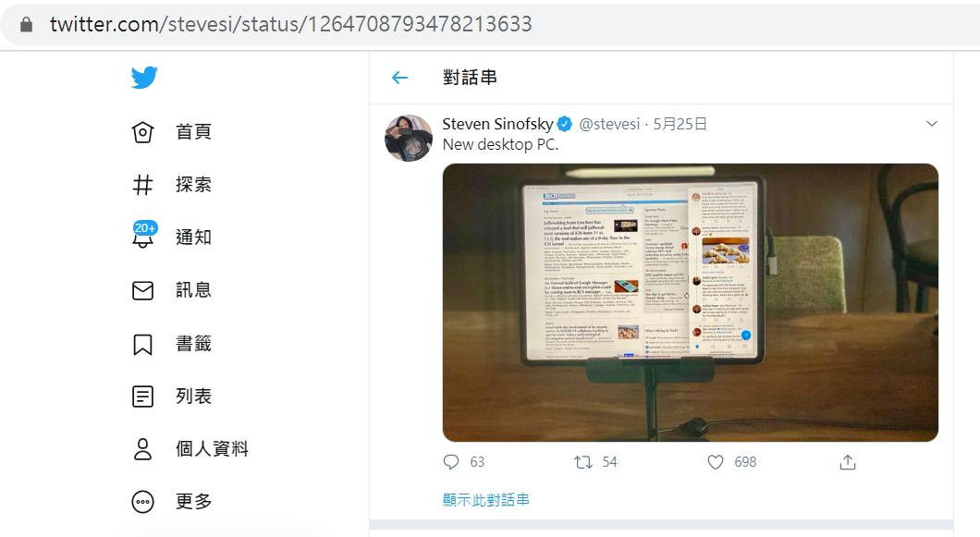Open the @stevesi handle link
The width and height of the screenshot is (980, 537).
click(609, 124)
